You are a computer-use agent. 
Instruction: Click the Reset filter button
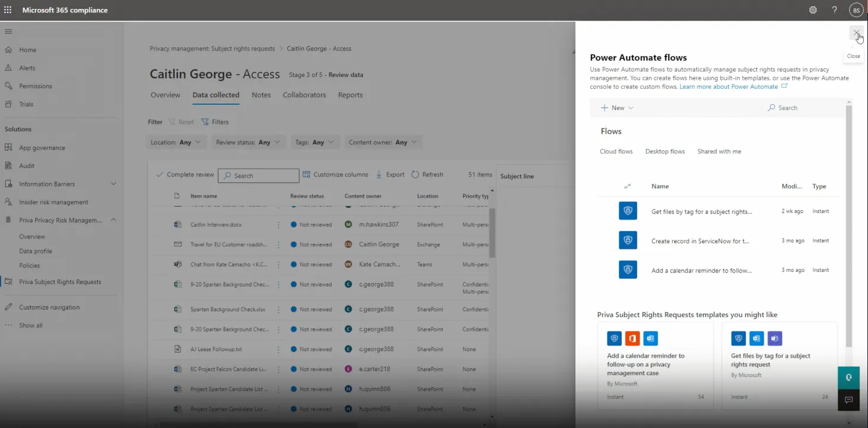(x=181, y=122)
